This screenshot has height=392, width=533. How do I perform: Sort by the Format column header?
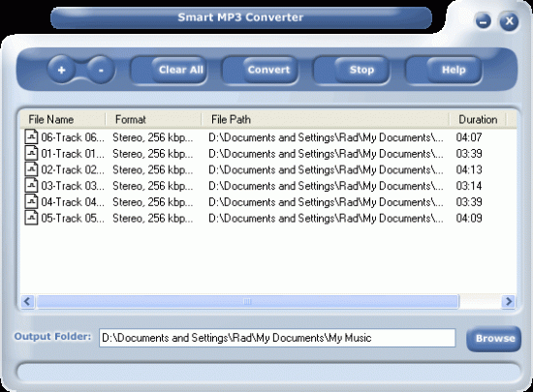pos(153,119)
